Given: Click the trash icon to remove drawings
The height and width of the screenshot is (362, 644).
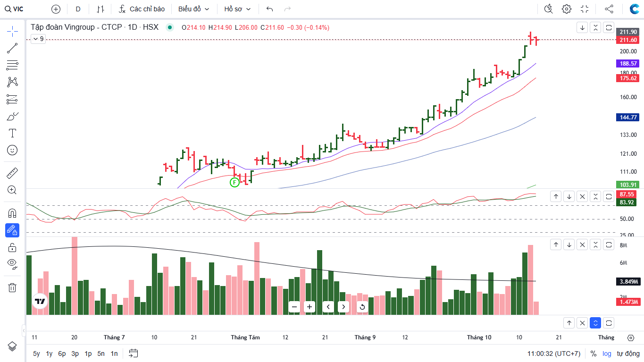Looking at the screenshot, I should [12, 287].
